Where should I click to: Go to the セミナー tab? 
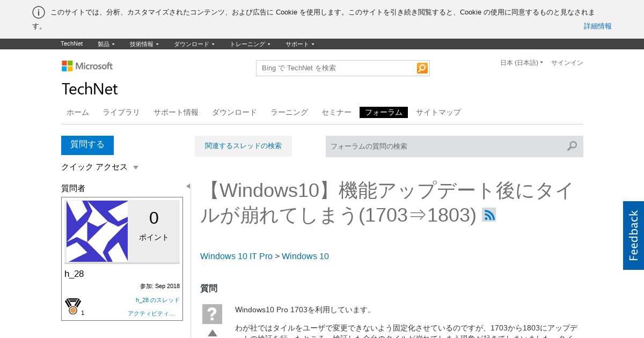336,112
